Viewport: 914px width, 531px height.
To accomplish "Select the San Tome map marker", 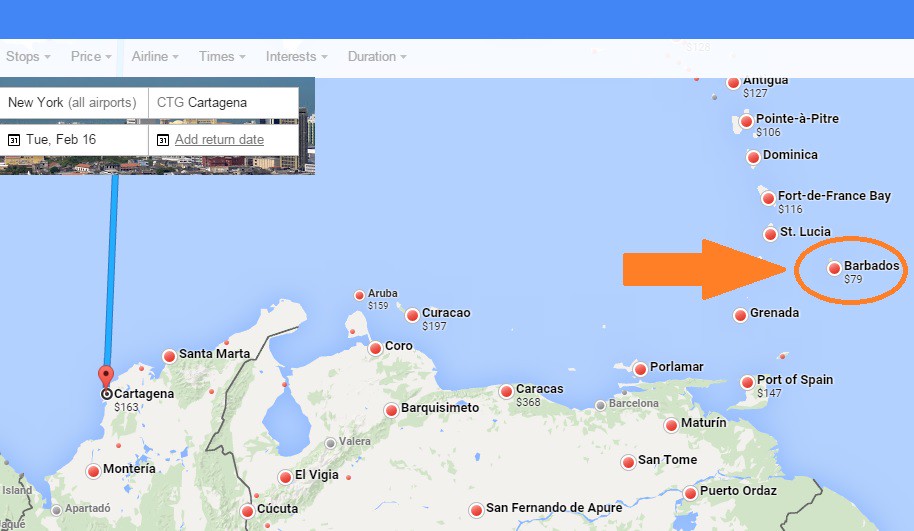I will click(628, 462).
